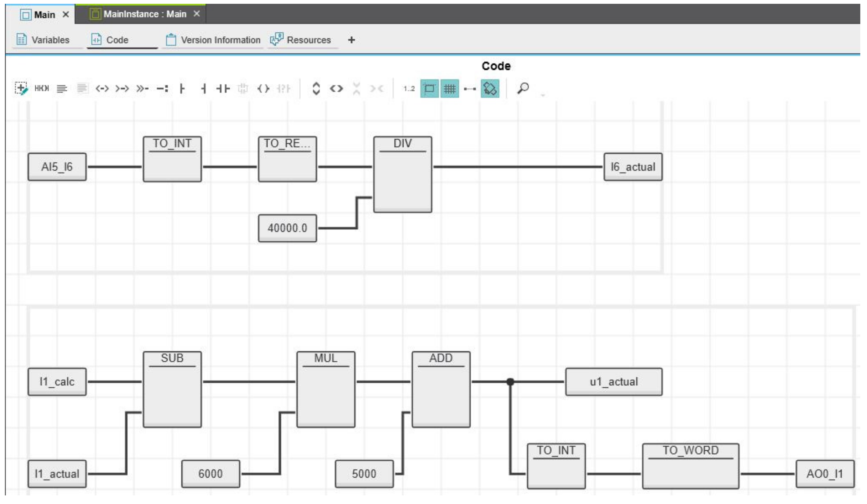
Task: Toggle the highlighted connection mode button
Action: pos(489,89)
